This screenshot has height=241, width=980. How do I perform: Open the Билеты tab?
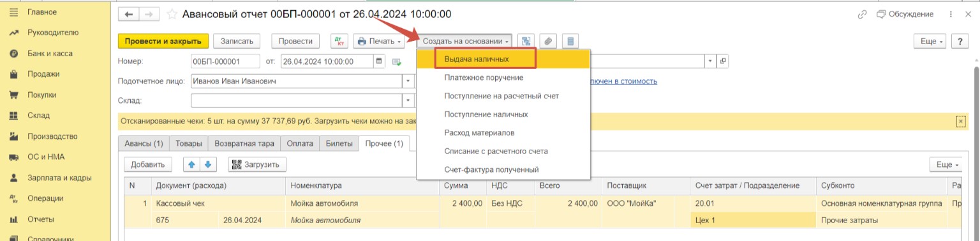coord(339,143)
